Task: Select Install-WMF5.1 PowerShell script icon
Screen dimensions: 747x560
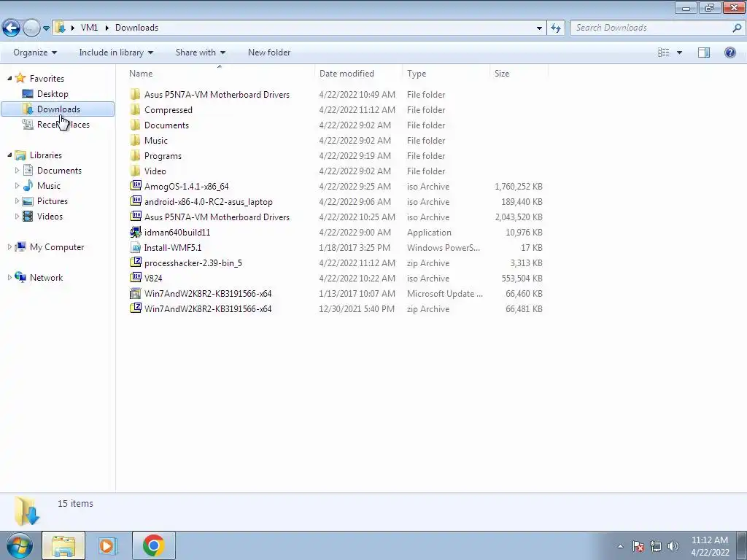Action: point(136,247)
